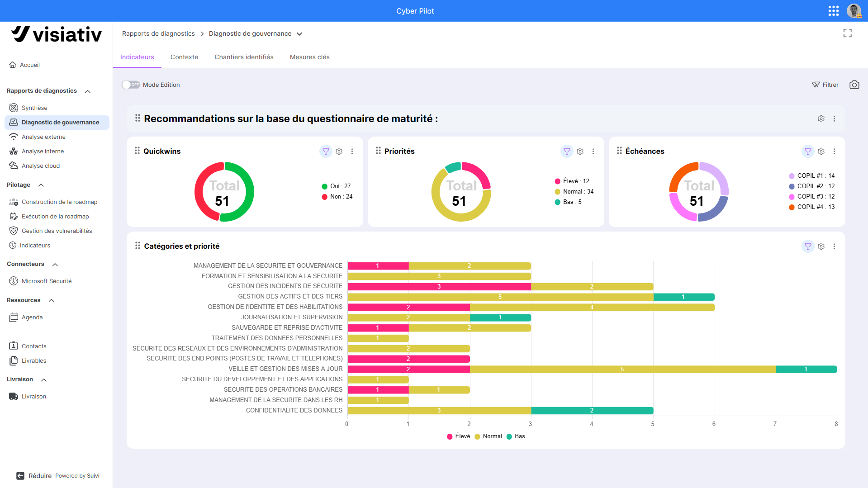Toggle Élevé series in bar chart legend
This screenshot has width=868, height=488.
click(458, 436)
